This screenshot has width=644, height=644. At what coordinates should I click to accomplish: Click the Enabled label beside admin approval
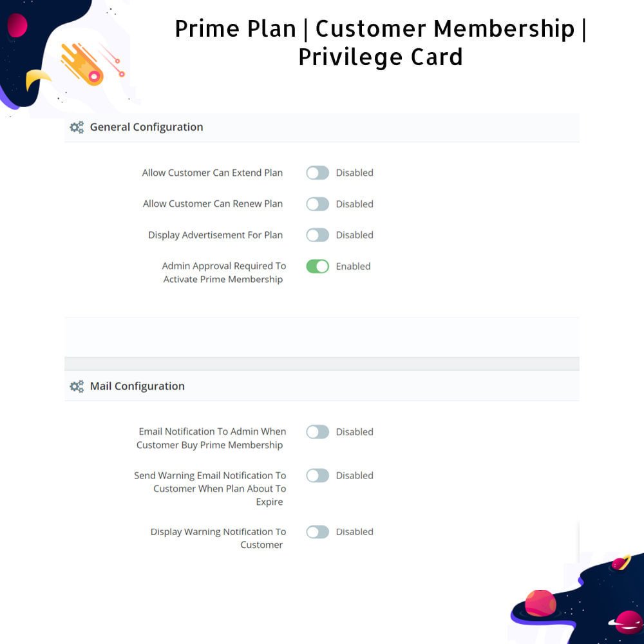pos(353,267)
